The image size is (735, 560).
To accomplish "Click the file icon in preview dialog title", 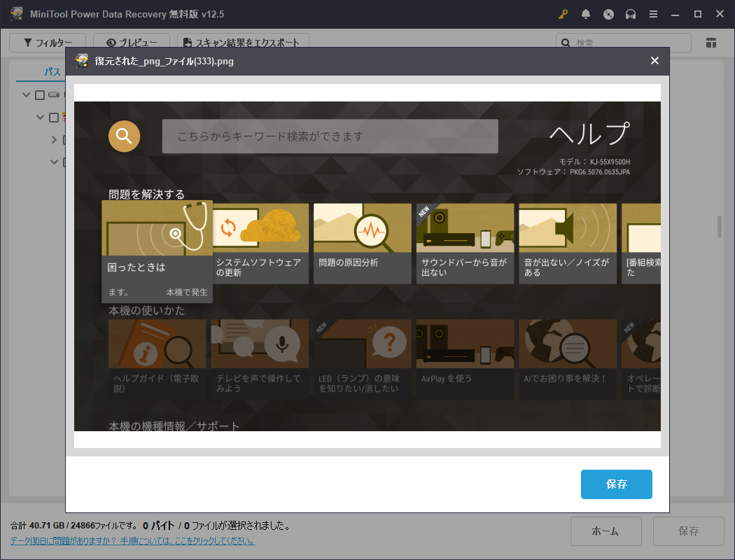I will coord(82,61).
